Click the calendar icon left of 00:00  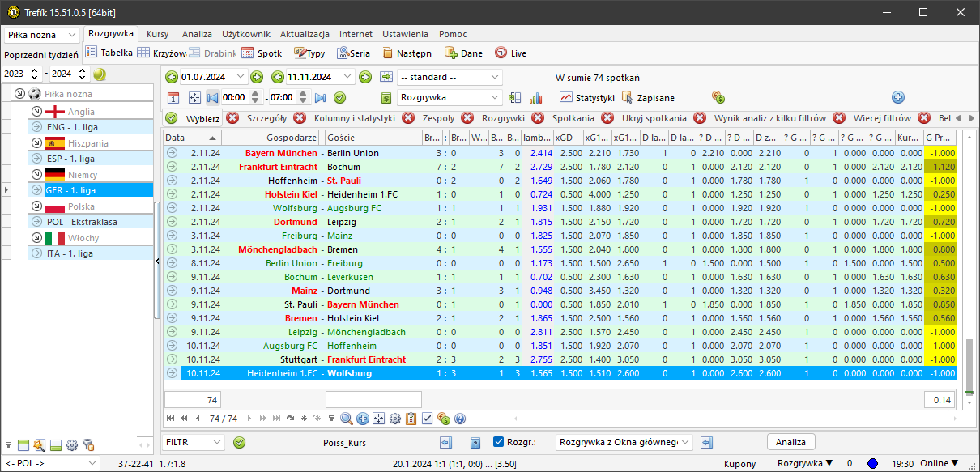[x=173, y=98]
